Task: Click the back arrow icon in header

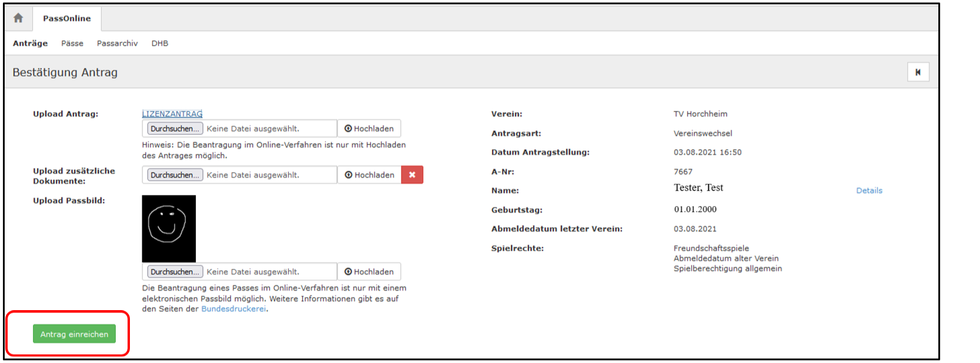Action: [x=918, y=72]
